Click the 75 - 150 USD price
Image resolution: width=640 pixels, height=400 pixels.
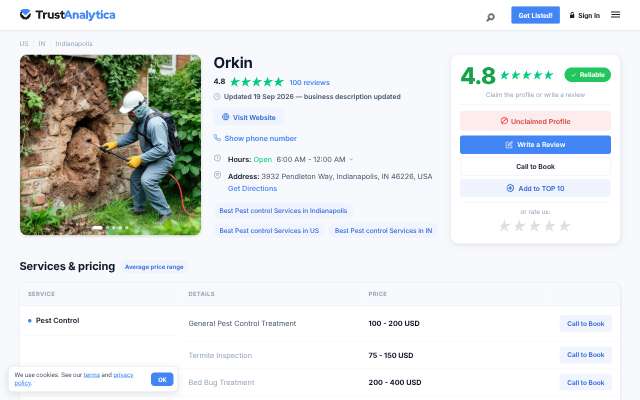pyautogui.click(x=391, y=356)
